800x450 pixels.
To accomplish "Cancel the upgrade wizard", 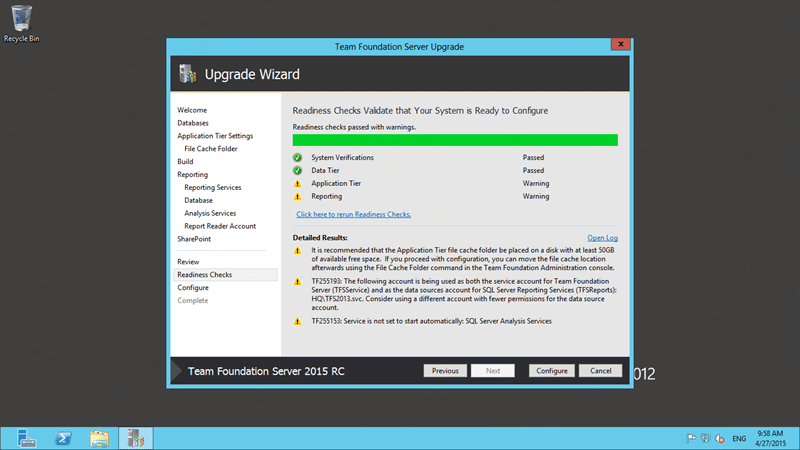I will click(x=601, y=371).
